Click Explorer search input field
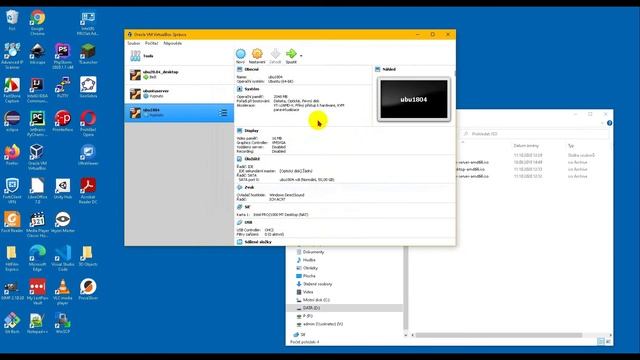The height and width of the screenshot is (360, 640). click(x=535, y=134)
